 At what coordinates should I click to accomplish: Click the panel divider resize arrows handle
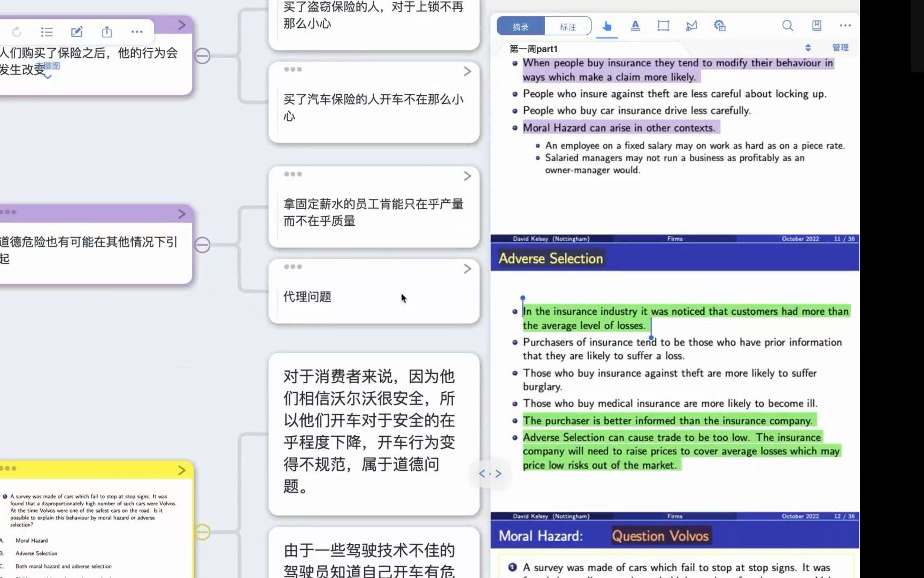pyautogui.click(x=490, y=474)
